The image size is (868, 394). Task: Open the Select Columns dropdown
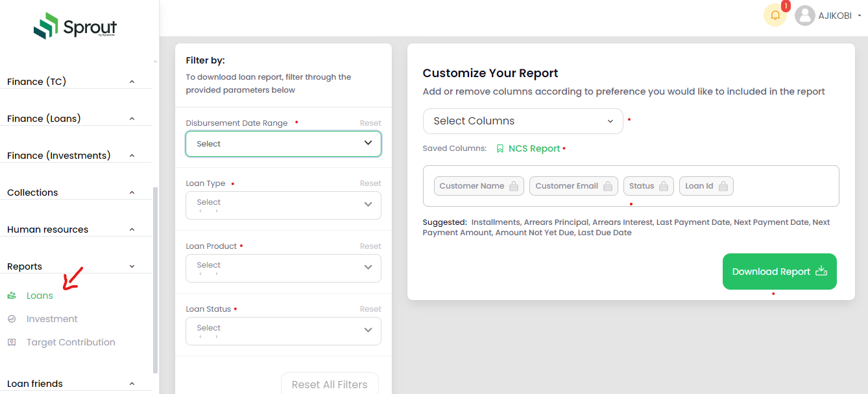(523, 121)
